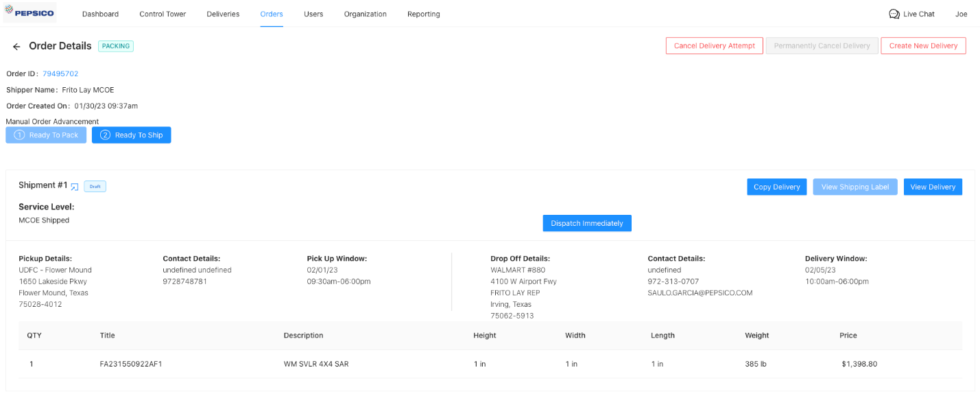
Task: Advance order to Ready To Ship
Action: (132, 135)
